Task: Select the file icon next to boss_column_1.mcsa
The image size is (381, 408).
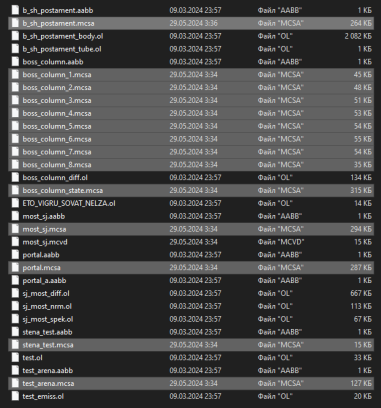Action: 15,75
